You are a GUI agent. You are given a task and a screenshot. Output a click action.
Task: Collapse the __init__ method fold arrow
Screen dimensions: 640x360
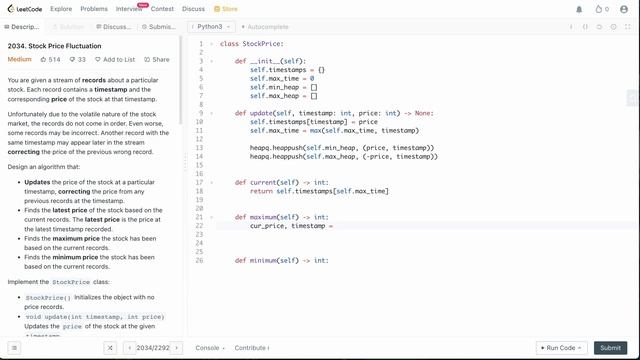coord(211,61)
